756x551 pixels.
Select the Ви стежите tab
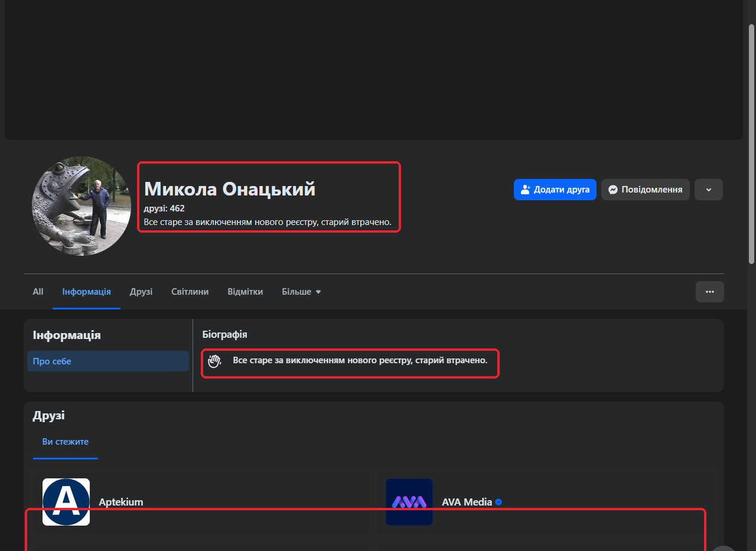[66, 442]
